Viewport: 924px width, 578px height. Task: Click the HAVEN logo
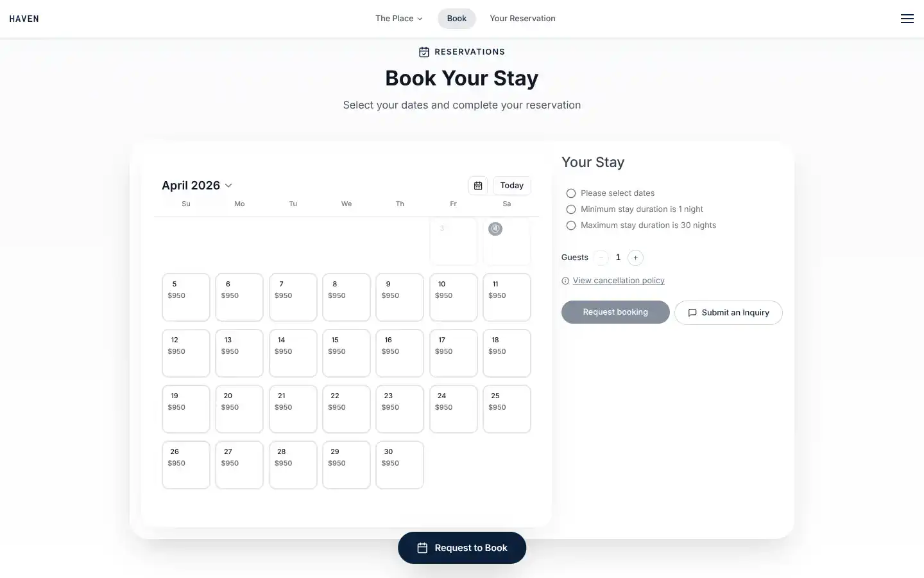pyautogui.click(x=24, y=19)
